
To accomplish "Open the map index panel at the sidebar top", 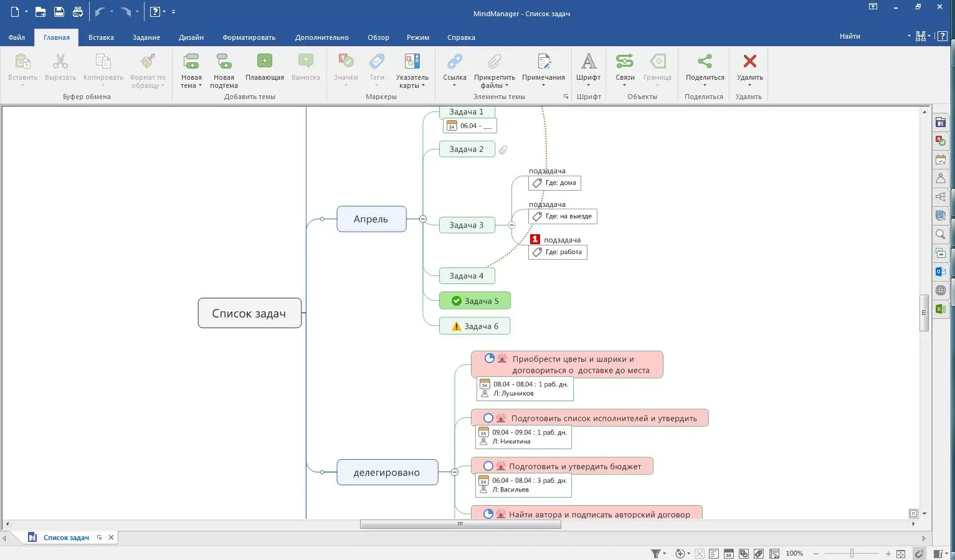I will click(941, 122).
